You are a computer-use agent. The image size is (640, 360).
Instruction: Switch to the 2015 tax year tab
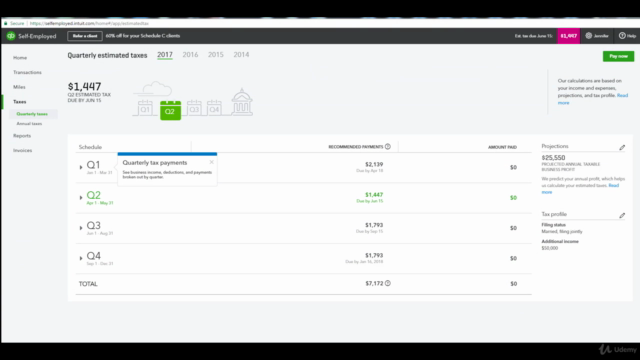click(x=216, y=55)
